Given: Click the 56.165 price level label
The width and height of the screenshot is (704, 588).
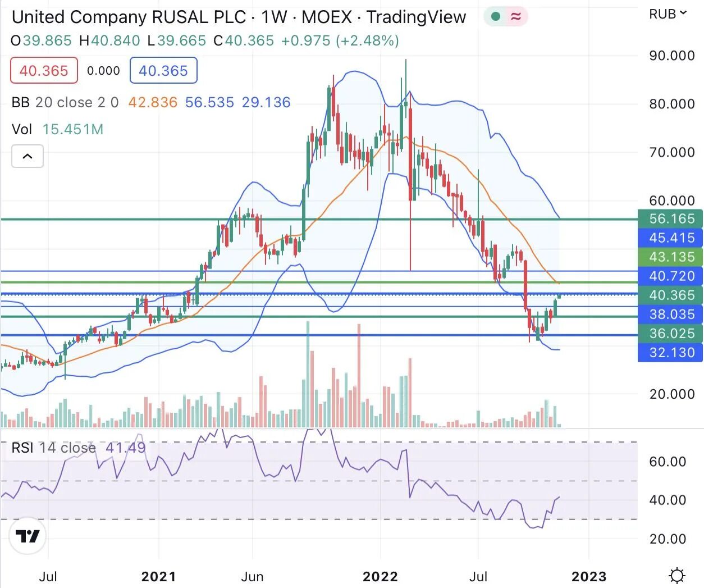Looking at the screenshot, I should click(671, 218).
